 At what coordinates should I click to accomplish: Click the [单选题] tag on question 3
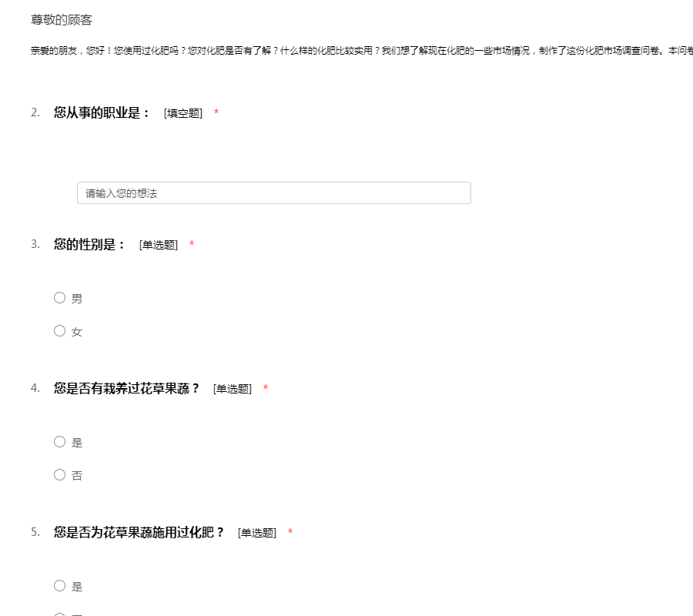coord(159,246)
